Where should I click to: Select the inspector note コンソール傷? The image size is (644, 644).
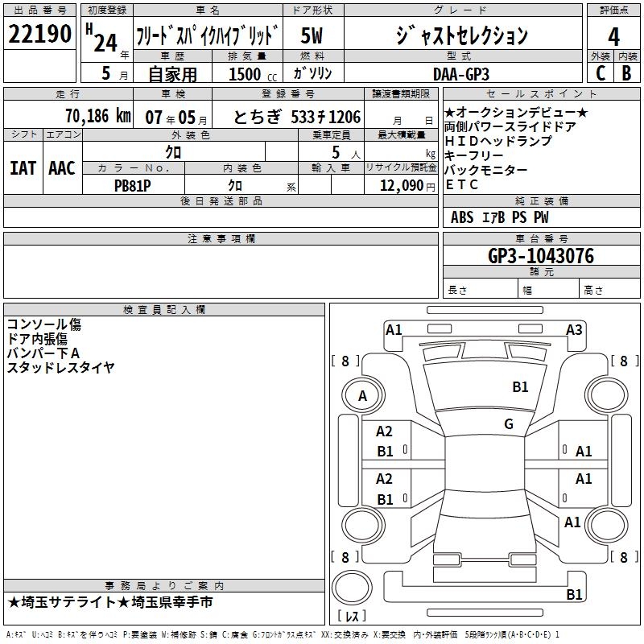click(44, 324)
